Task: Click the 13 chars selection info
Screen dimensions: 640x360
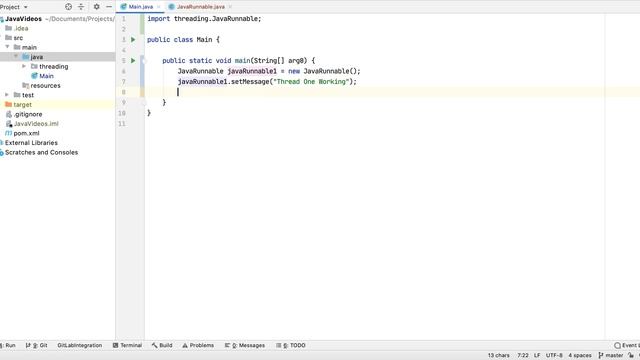Action: coord(498,355)
